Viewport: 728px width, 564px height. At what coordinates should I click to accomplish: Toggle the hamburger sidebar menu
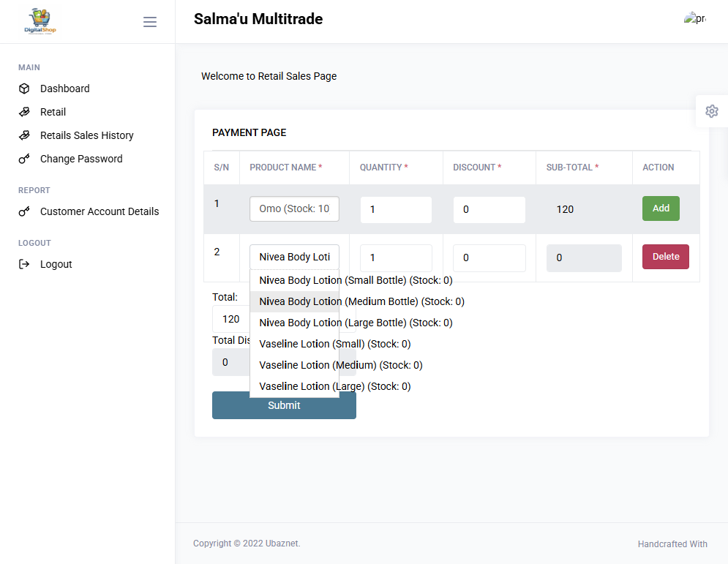[149, 22]
